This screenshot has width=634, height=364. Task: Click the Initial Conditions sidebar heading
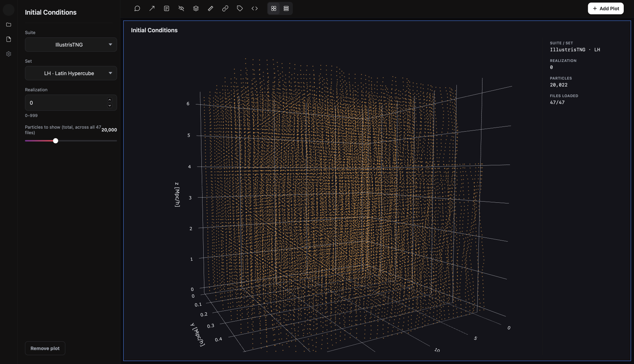click(x=51, y=12)
